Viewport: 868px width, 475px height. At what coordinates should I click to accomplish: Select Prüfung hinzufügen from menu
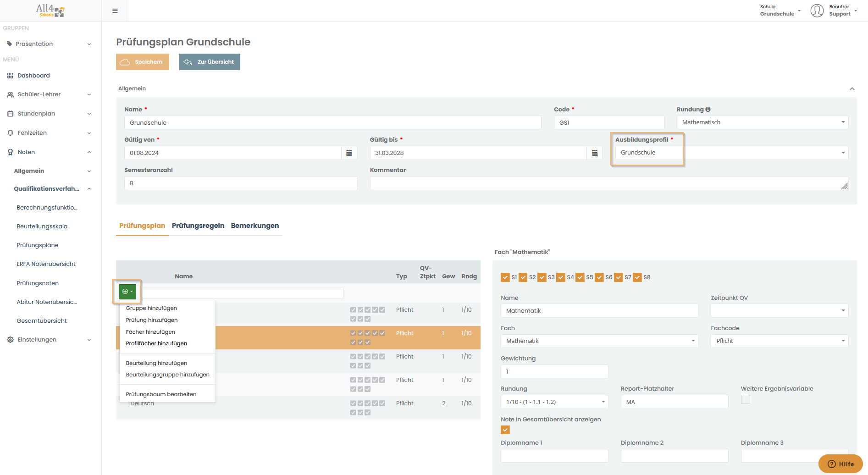[152, 320]
